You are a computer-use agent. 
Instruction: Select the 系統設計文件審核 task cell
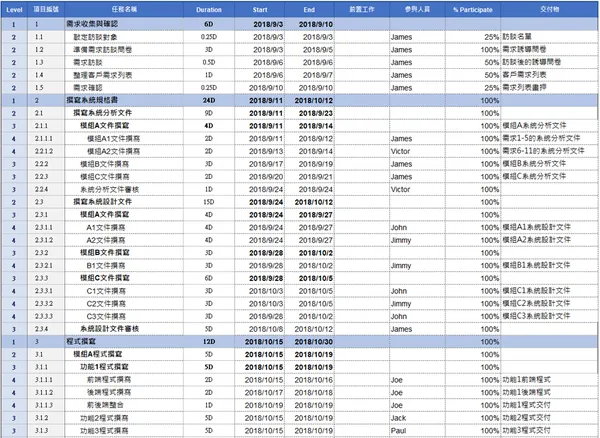[124, 329]
